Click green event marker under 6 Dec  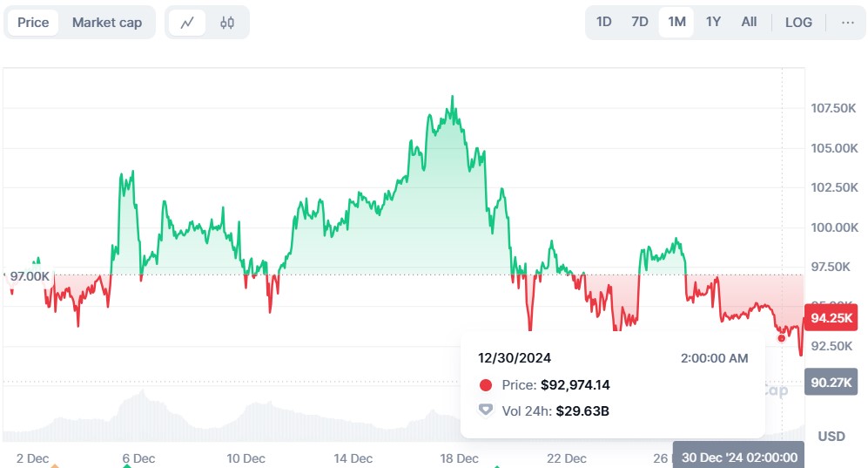(127, 465)
